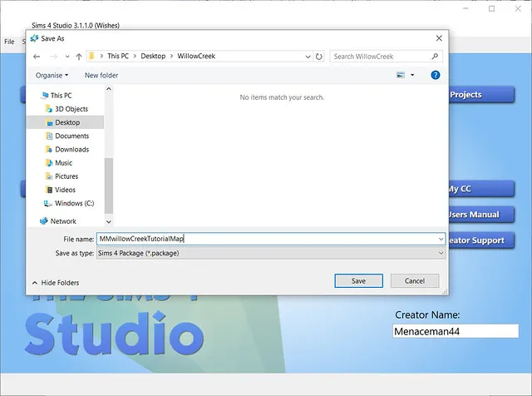Click navigation pane scroll up arrow
Image resolution: width=532 pixels, height=396 pixels.
109,89
